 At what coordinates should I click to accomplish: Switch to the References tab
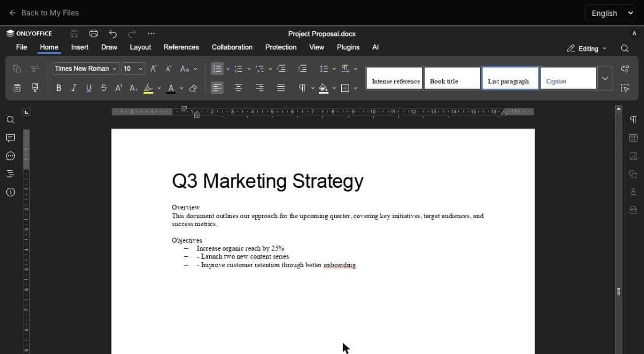click(181, 47)
